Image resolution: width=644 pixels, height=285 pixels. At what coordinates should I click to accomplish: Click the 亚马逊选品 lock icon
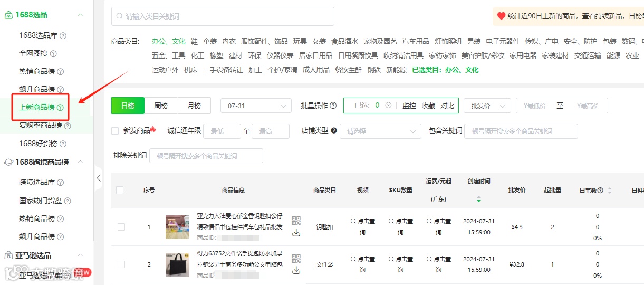coord(8,255)
